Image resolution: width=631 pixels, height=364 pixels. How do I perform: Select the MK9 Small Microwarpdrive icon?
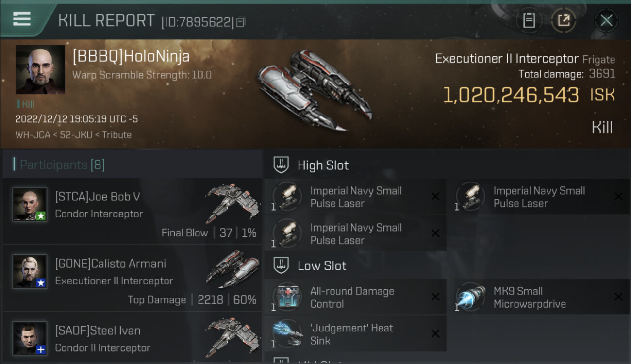(471, 297)
